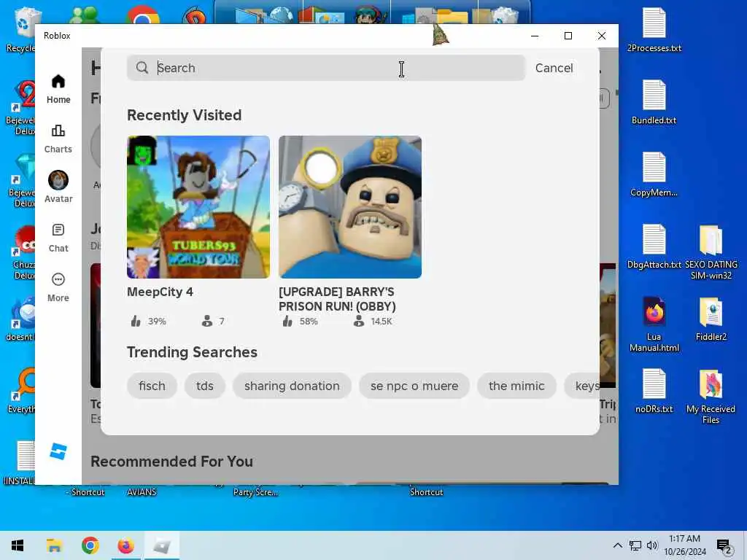This screenshot has height=560, width=747.
Task: Cancel the search overlay
Action: pyautogui.click(x=554, y=68)
